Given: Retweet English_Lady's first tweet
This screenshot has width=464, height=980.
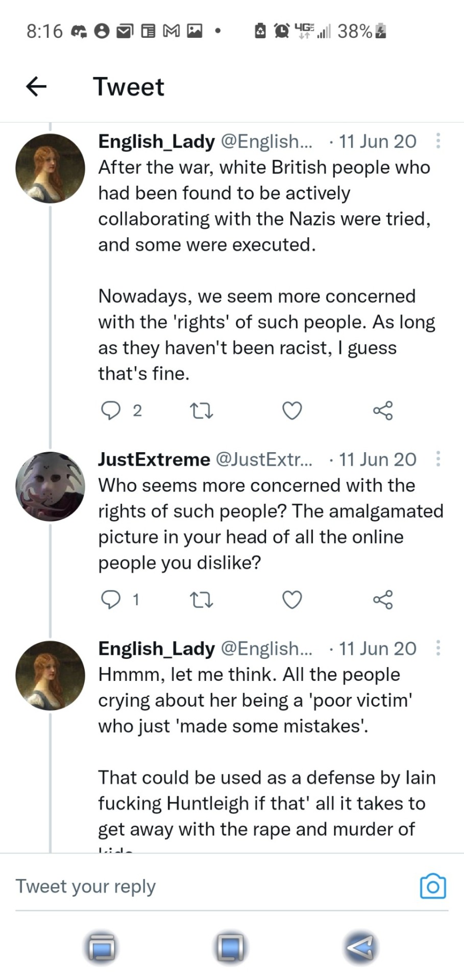Looking at the screenshot, I should tap(201, 410).
